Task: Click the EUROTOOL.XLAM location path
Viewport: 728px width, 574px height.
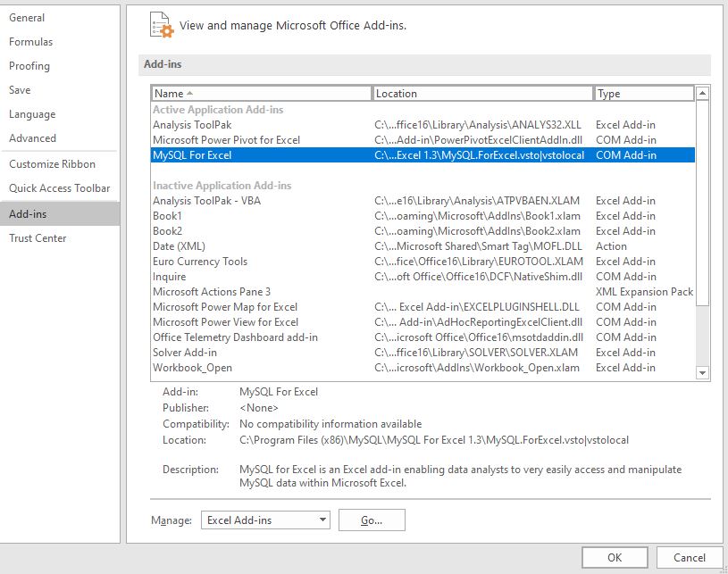Action: [479, 262]
